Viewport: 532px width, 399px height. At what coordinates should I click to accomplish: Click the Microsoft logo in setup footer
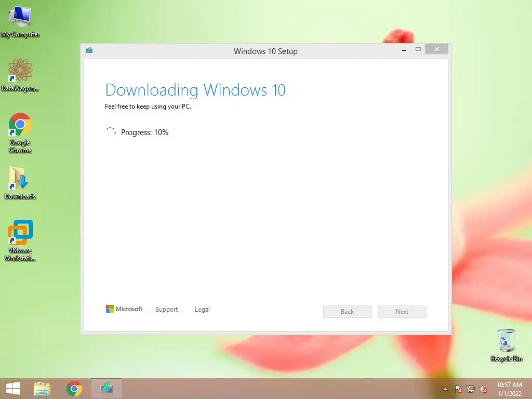[x=124, y=309]
